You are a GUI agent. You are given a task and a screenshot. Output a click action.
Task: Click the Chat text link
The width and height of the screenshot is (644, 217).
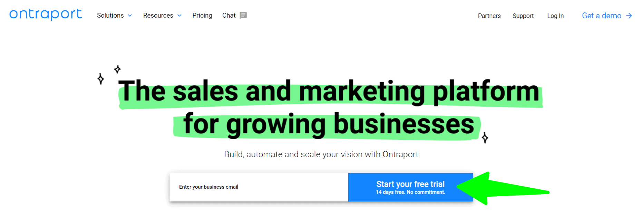pyautogui.click(x=229, y=16)
